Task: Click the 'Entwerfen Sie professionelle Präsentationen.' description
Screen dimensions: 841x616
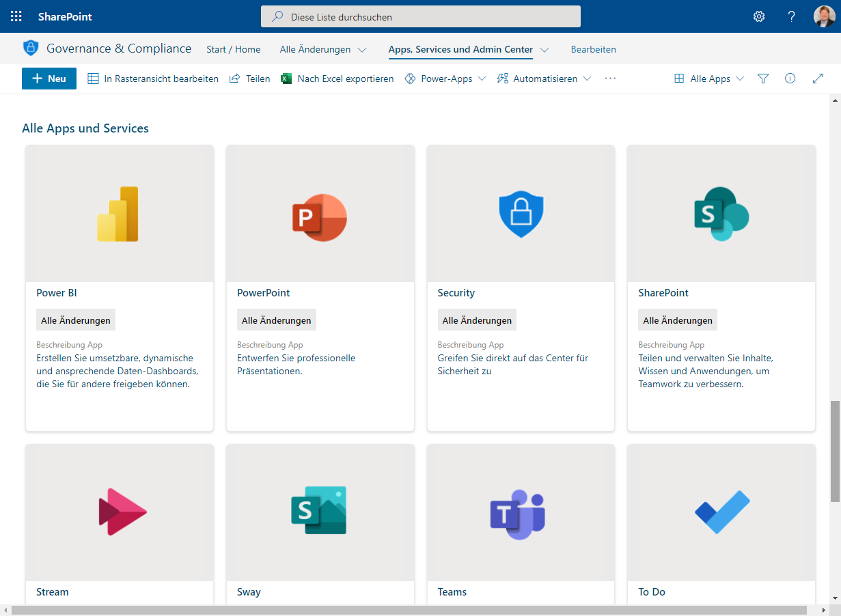Action: click(297, 365)
